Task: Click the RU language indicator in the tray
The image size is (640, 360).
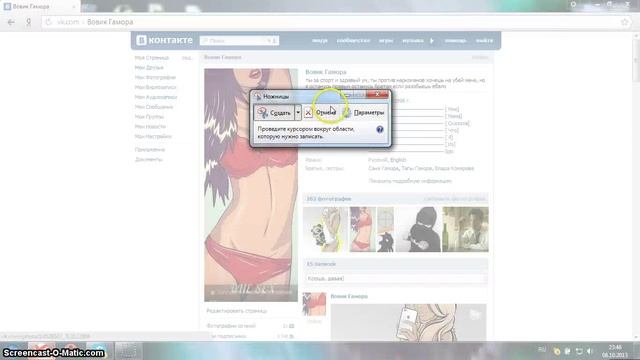Action: tap(542, 350)
